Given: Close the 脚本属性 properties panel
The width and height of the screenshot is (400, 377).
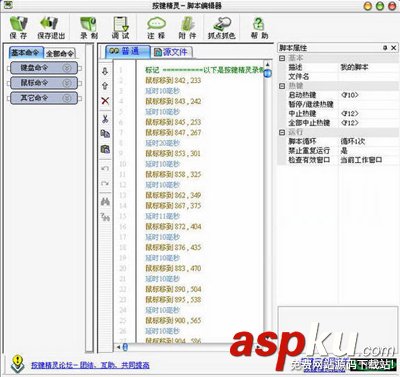Looking at the screenshot, I should click(x=393, y=48).
